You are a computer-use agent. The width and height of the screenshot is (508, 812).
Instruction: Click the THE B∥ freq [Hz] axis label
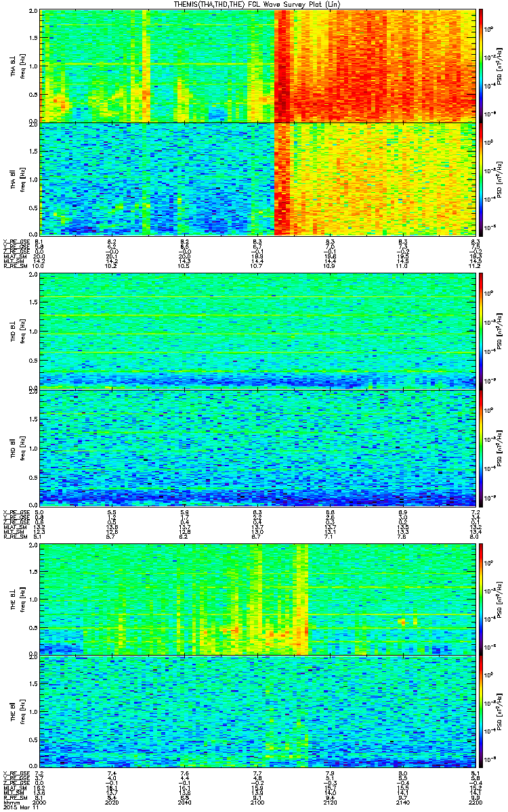[23, 712]
